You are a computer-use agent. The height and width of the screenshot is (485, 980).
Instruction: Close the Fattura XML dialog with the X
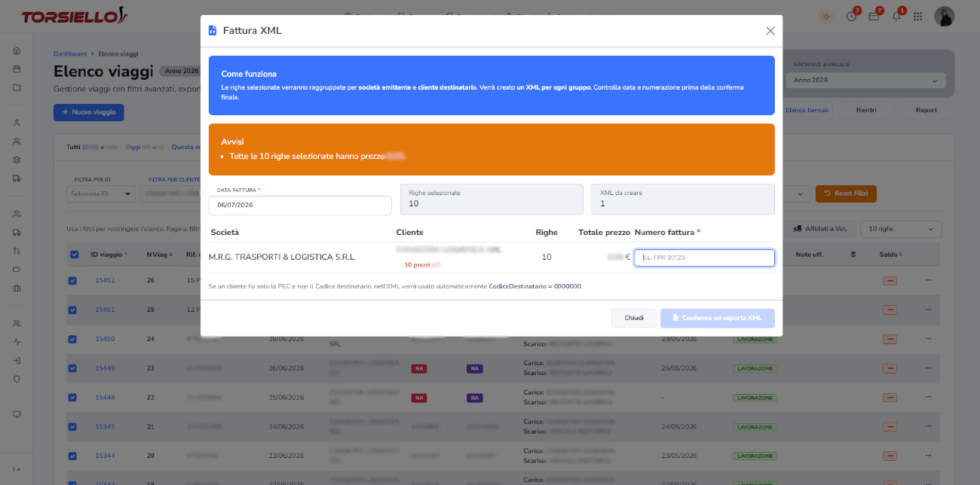click(x=770, y=31)
